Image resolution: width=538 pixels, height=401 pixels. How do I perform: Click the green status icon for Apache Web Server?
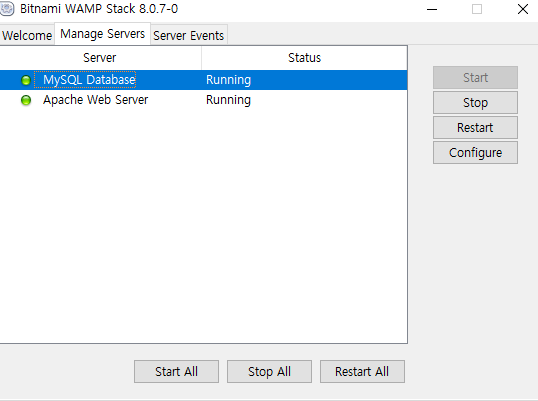pyautogui.click(x=26, y=100)
